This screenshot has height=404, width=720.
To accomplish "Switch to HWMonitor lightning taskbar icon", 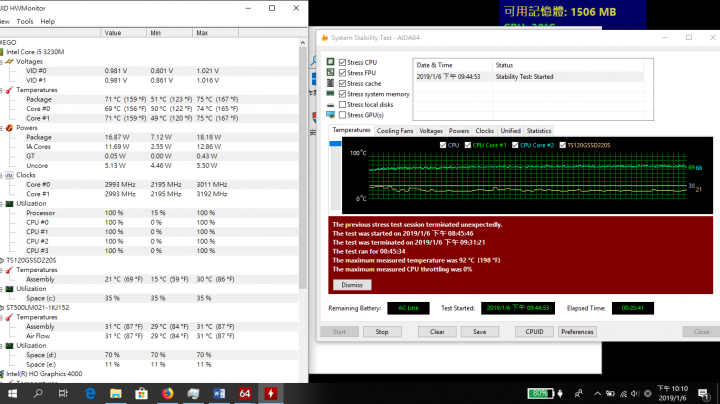I will [270, 393].
